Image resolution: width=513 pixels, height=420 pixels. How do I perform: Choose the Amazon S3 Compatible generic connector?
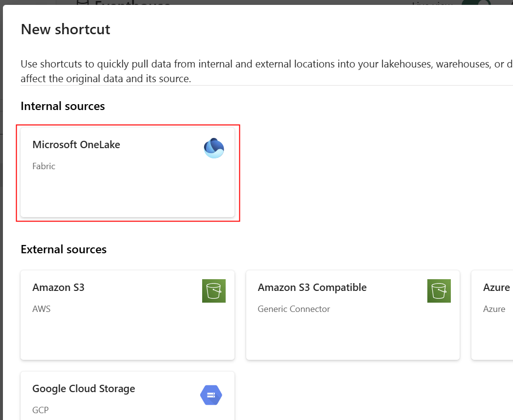click(x=352, y=315)
